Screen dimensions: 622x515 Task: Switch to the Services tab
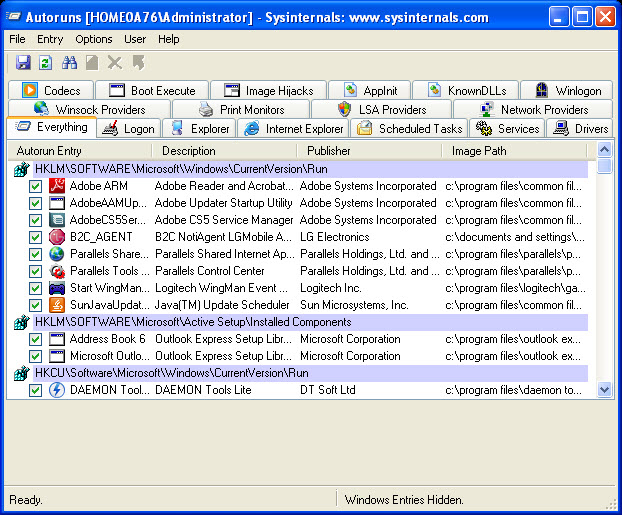coord(507,129)
